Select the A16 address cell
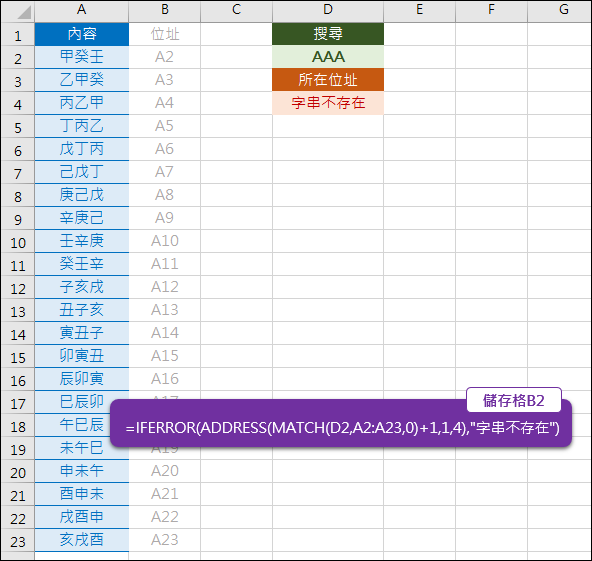592x561 pixels. [165, 379]
